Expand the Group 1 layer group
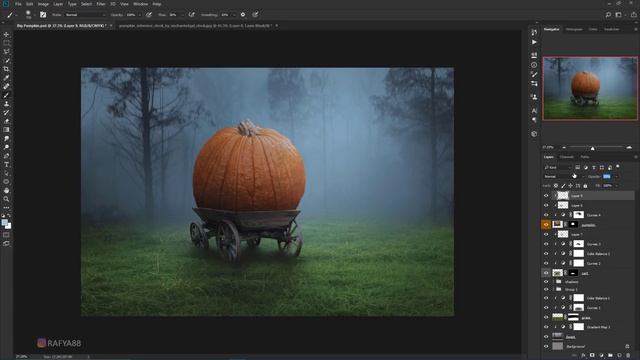Viewport: 640px width, 360px height. pos(554,289)
